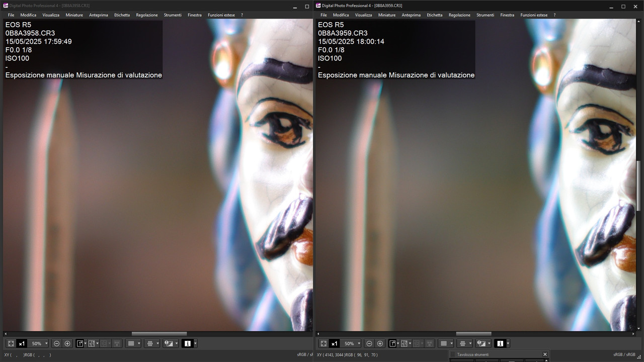
Task: Open File menu in 0B8A3958.CR3 window
Action: pyautogui.click(x=11, y=15)
